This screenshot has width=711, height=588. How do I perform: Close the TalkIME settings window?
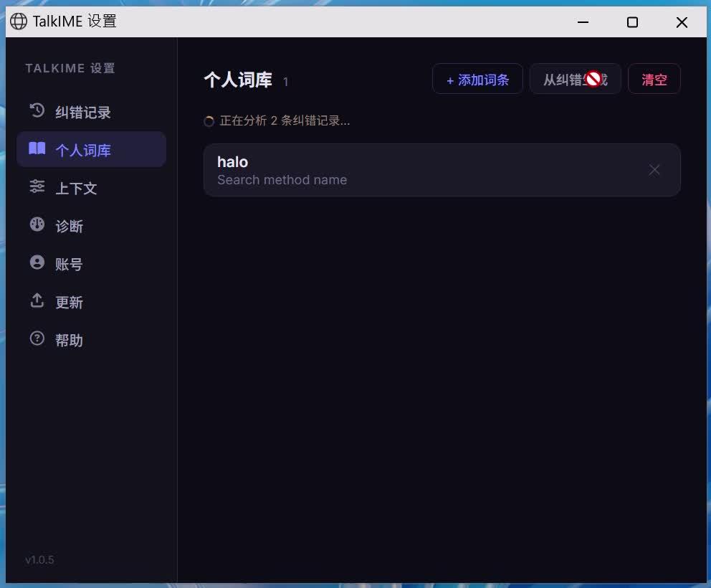[x=682, y=22]
